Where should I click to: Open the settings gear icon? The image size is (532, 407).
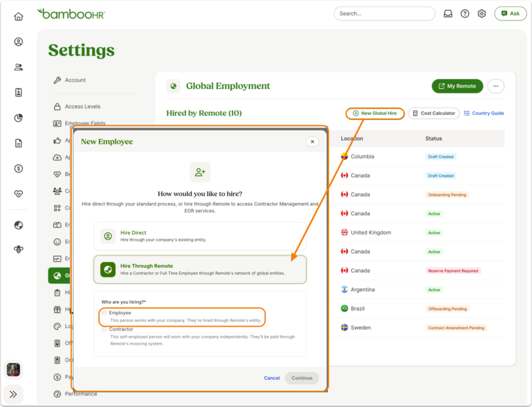pos(482,14)
